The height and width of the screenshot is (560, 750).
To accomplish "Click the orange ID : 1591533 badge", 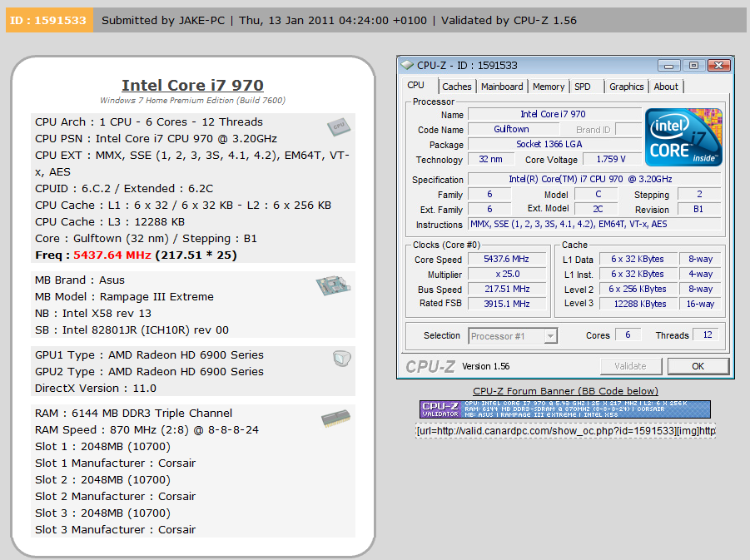I will pyautogui.click(x=49, y=21).
